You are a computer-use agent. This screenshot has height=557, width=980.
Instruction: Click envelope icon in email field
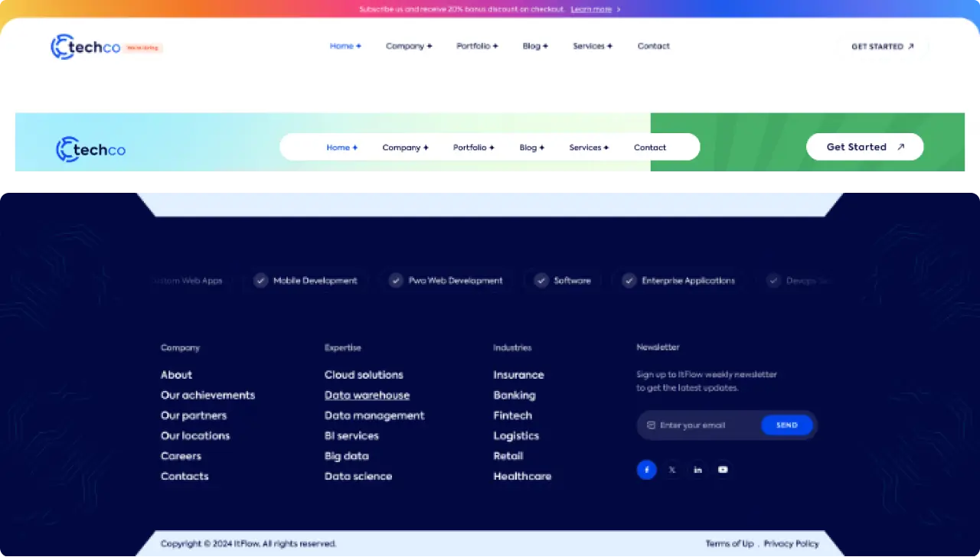[652, 425]
